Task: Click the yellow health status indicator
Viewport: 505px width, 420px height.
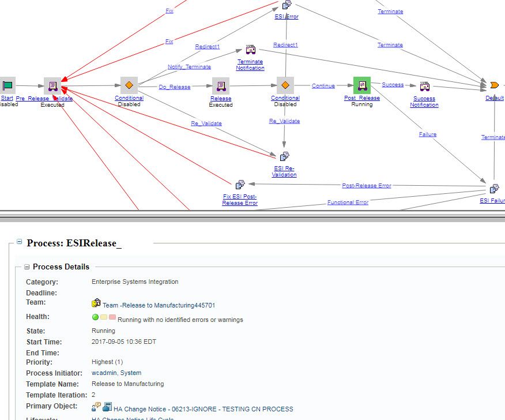Action: 104,317
